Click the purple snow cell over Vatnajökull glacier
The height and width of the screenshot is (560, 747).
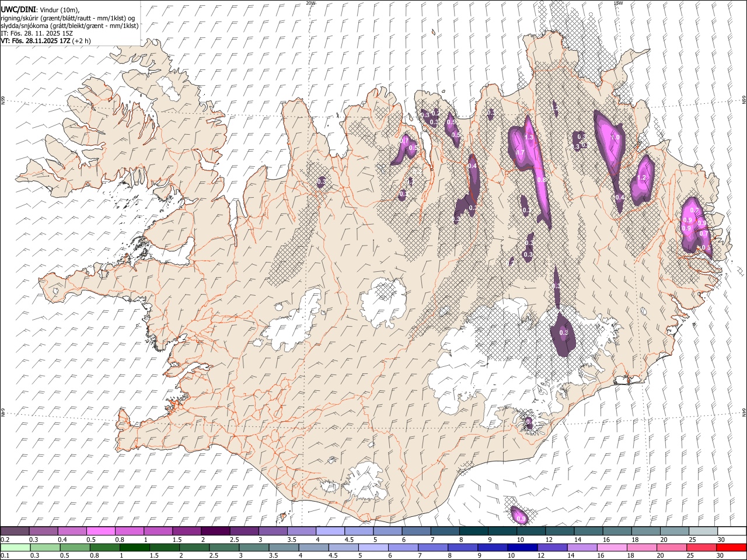(x=563, y=335)
